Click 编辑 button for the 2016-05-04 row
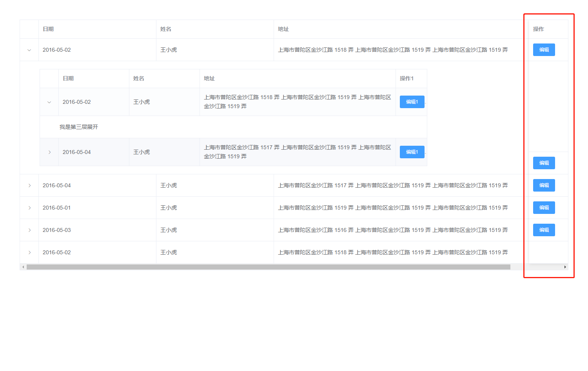The image size is (588, 371). point(544,185)
